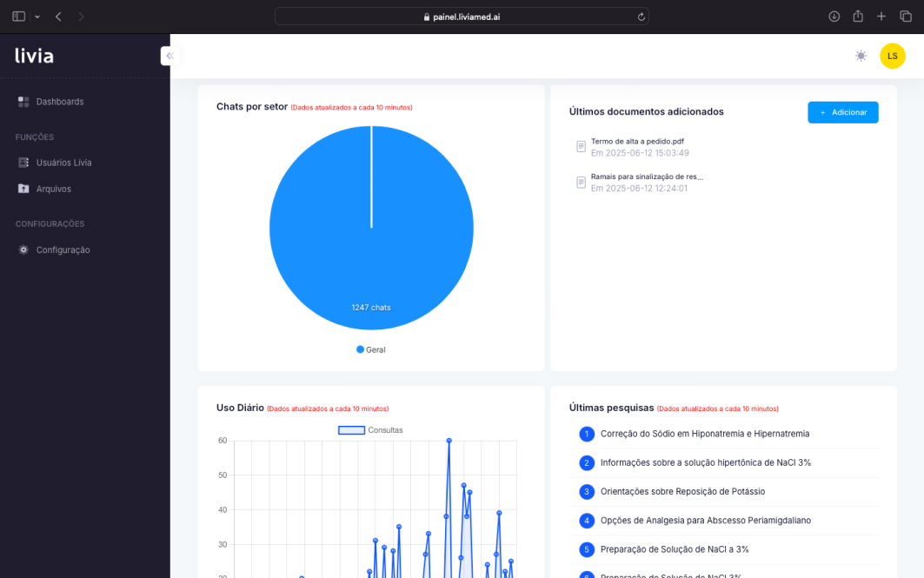Viewport: 924px width, 578px height.
Task: Open the Safari downloads icon
Action: [834, 17]
